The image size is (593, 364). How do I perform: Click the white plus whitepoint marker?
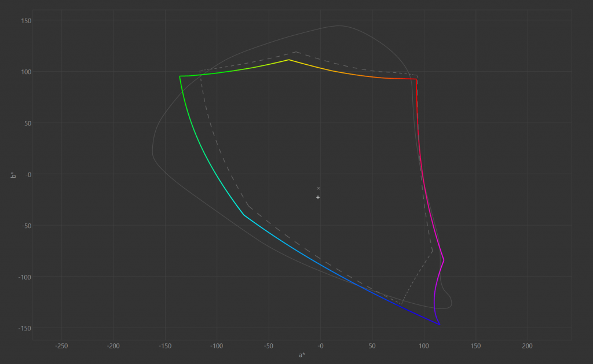[x=318, y=197]
